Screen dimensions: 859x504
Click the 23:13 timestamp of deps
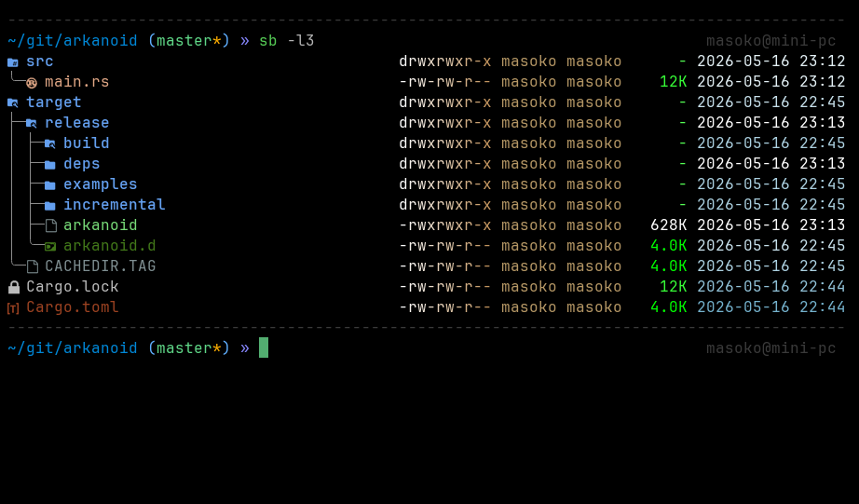[x=823, y=163]
